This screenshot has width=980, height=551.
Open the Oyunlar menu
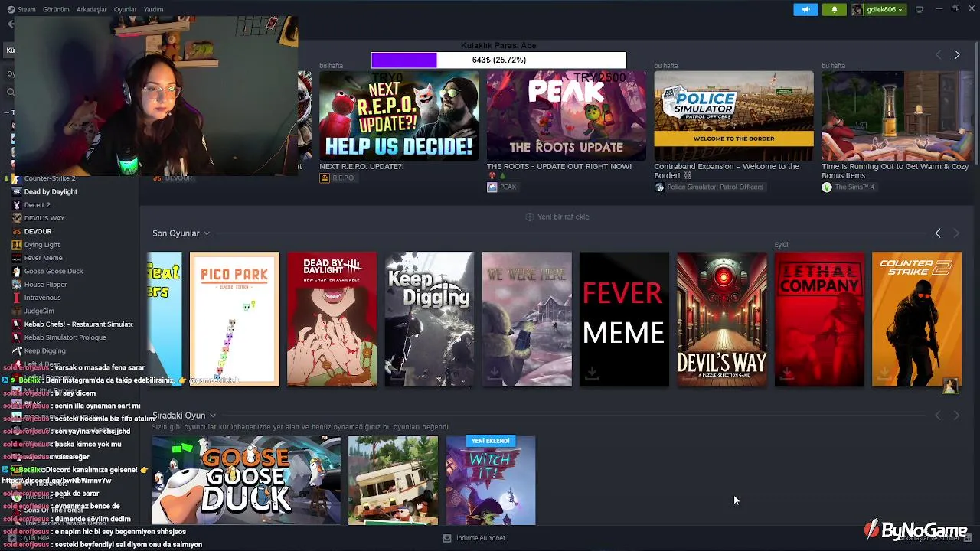point(125,9)
